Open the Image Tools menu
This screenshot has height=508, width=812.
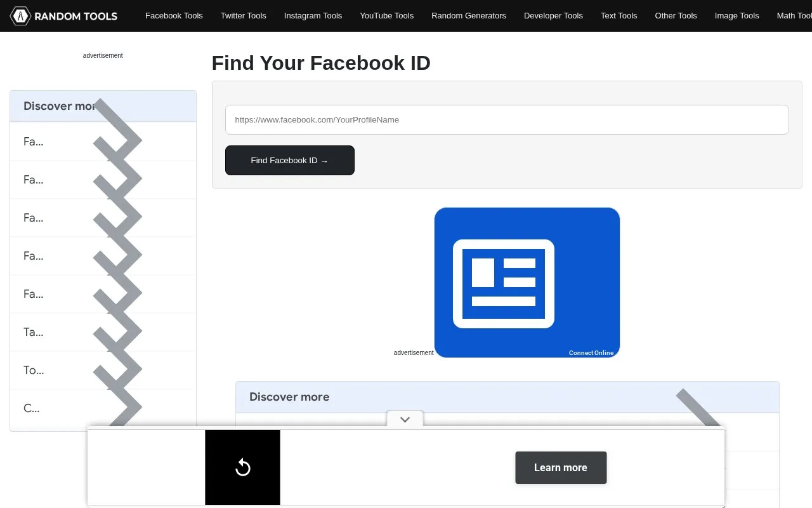(x=737, y=16)
